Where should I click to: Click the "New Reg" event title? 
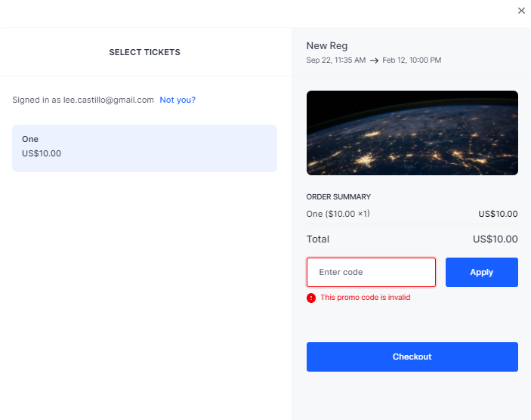pos(327,46)
